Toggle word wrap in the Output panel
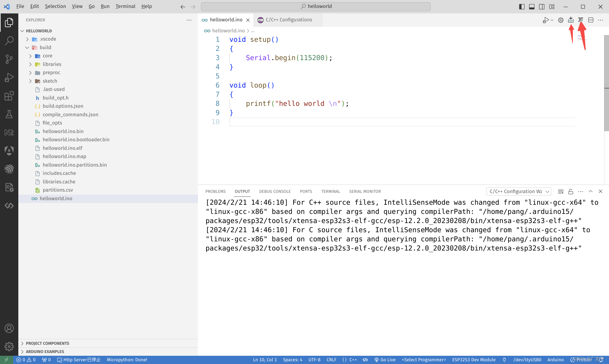The image size is (609, 364). tap(560, 191)
